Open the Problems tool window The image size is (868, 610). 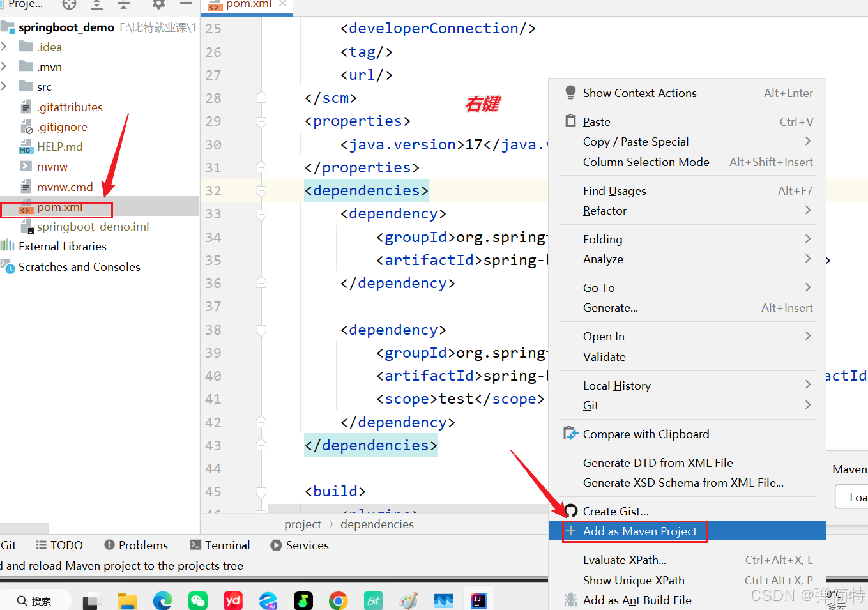[136, 545]
